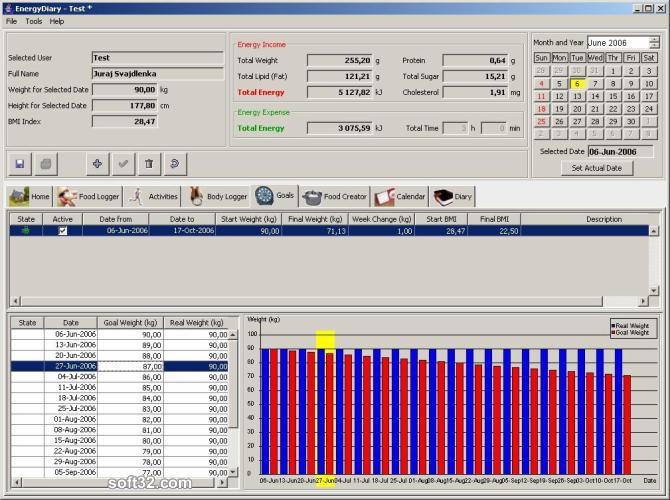Open the Home tab

coord(30,197)
